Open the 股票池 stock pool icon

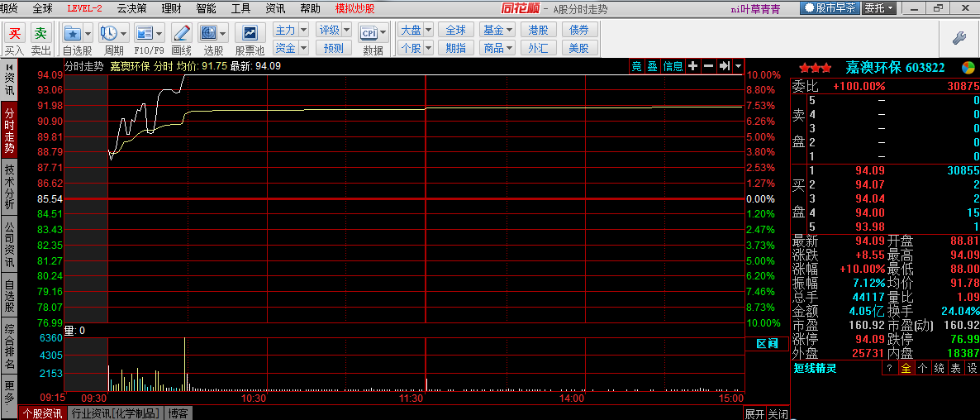click(x=250, y=33)
